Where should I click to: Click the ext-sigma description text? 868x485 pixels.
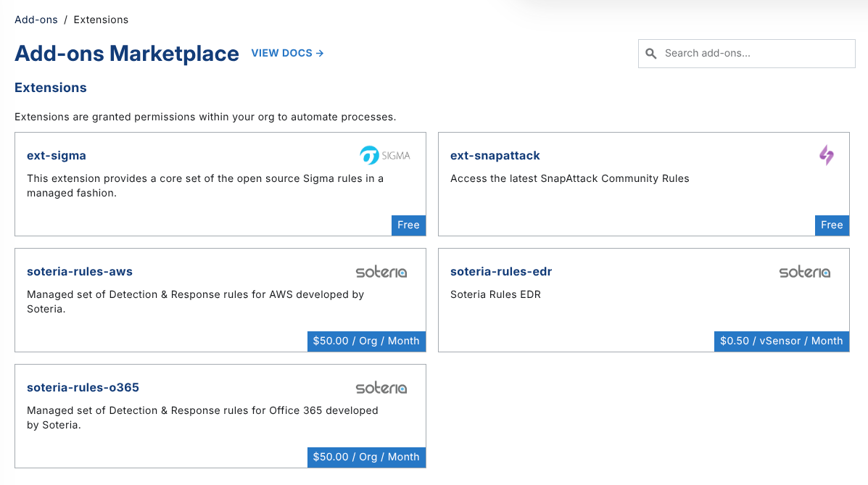coord(205,186)
